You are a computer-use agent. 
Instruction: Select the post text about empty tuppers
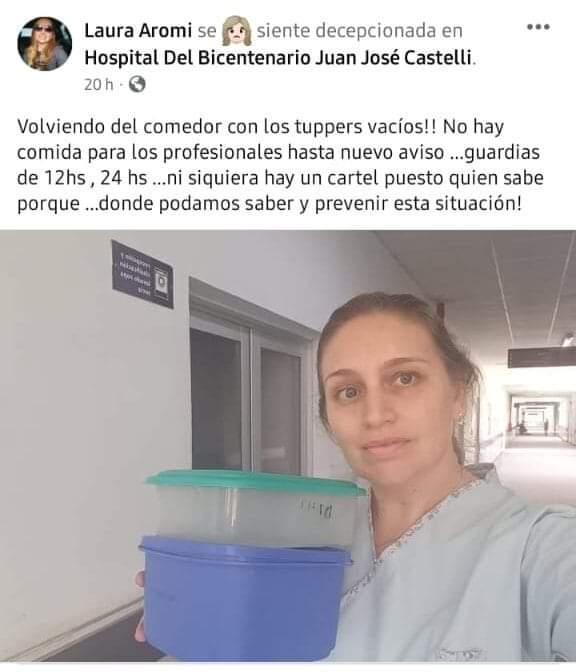coord(280,165)
